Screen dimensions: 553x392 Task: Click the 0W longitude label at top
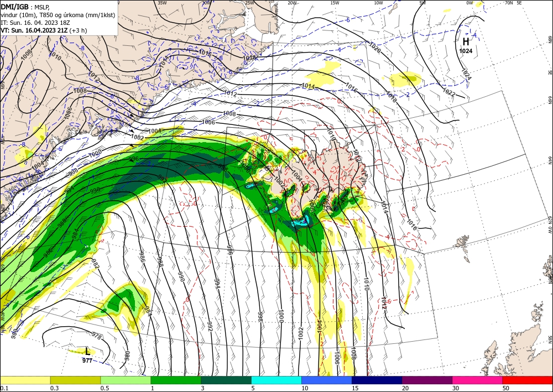coord(469,3)
